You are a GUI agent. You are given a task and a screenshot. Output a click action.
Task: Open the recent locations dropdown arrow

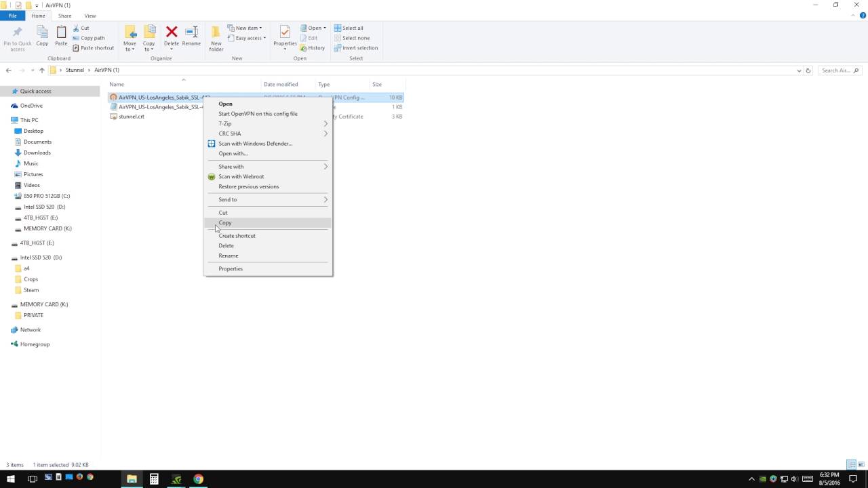32,70
